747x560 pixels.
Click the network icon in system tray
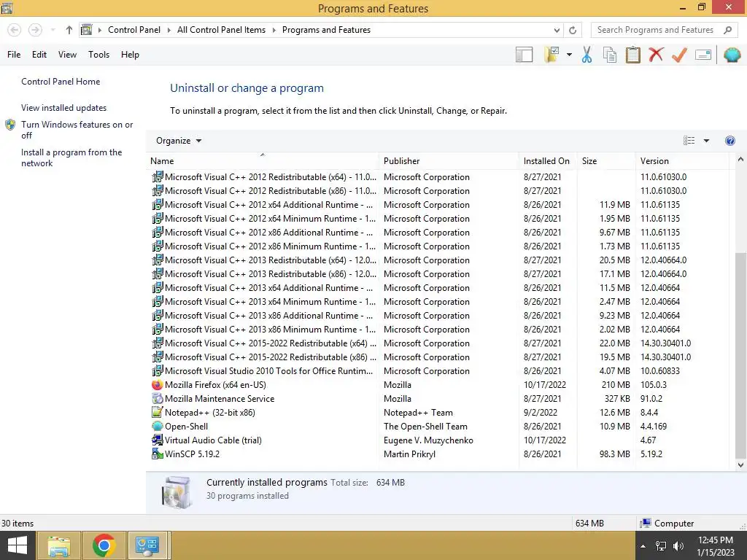pyautogui.click(x=661, y=546)
